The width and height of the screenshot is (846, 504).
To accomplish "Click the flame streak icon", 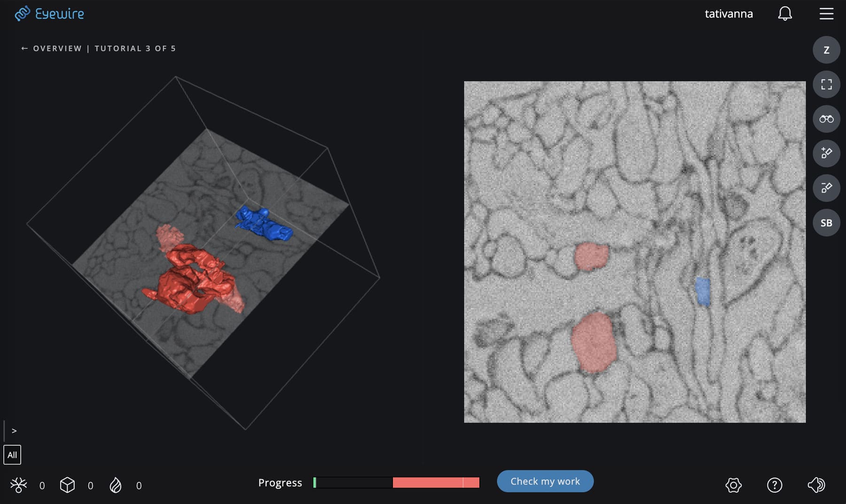I will pos(116,485).
